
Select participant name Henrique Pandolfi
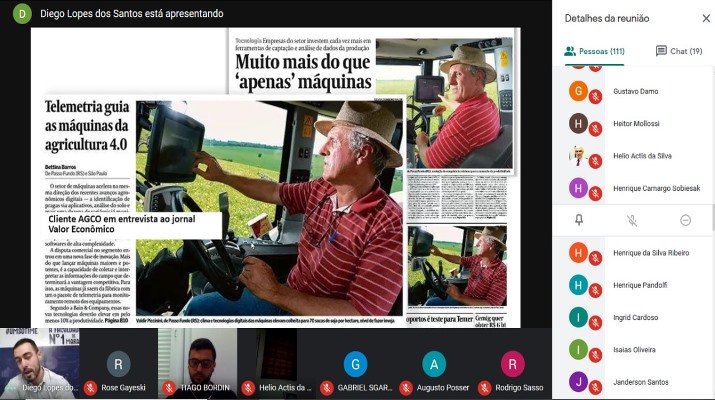(640, 285)
